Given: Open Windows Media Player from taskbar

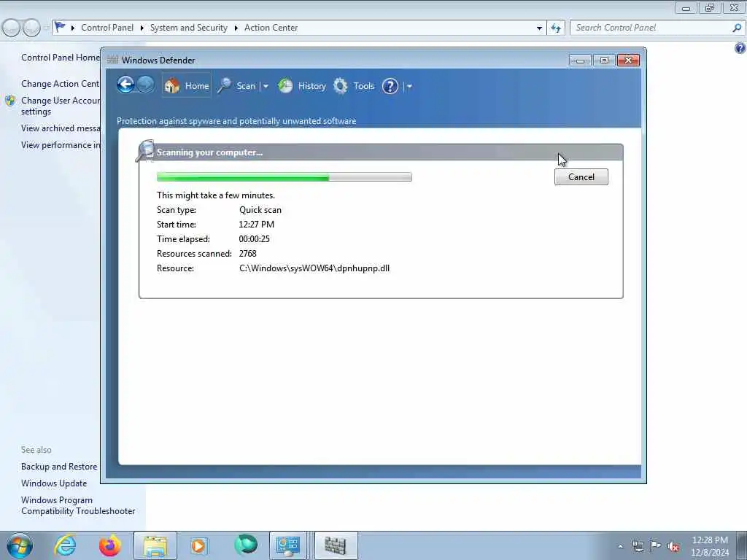Looking at the screenshot, I should pos(199,545).
